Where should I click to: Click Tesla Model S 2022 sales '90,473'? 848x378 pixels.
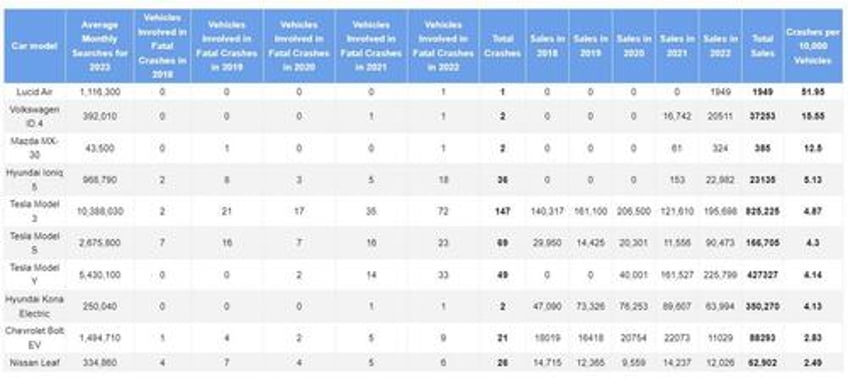click(720, 243)
